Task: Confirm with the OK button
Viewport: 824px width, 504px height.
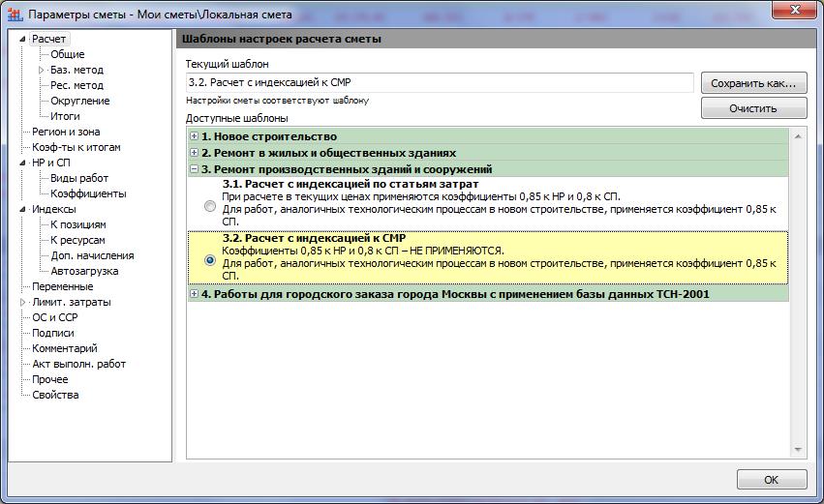Action: pos(771,480)
